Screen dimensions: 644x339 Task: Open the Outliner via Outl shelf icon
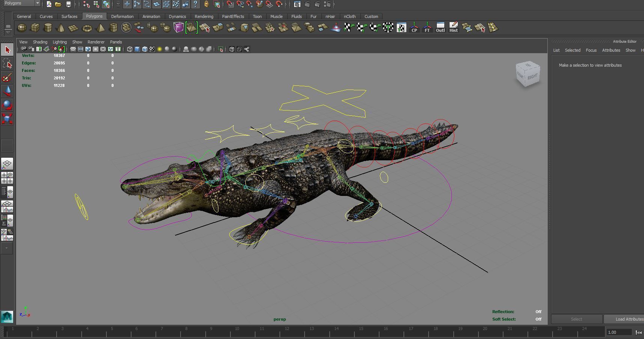click(x=440, y=28)
